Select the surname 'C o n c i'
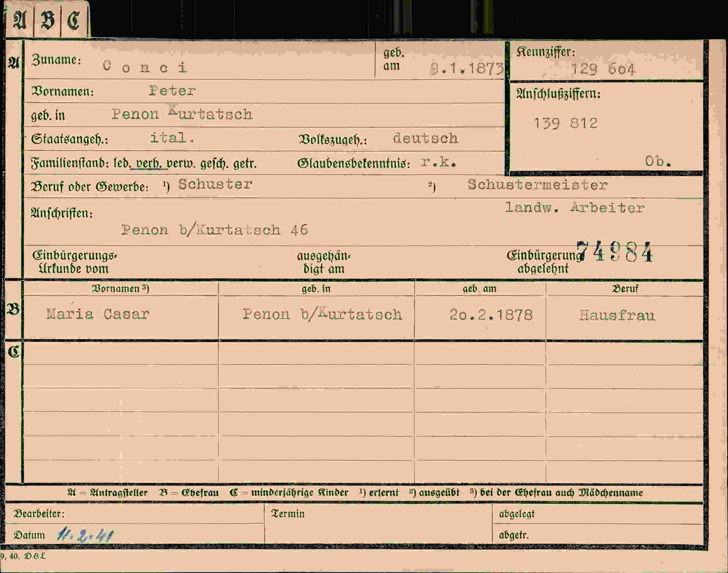The width and height of the screenshot is (728, 573). click(x=145, y=67)
